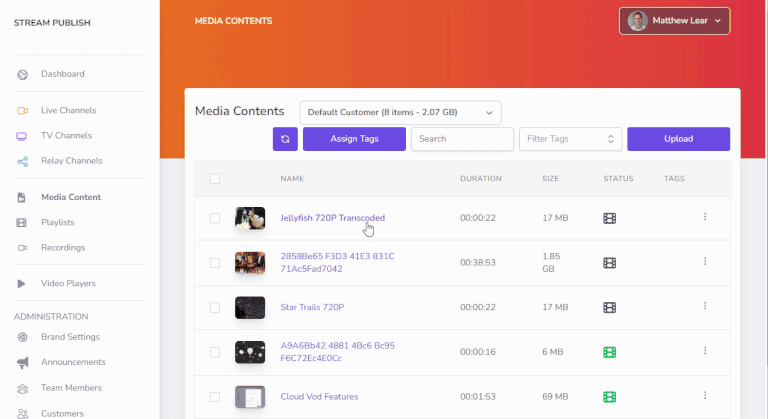This screenshot has width=768, height=419.
Task: Click the Video Players play icon
Action: pyautogui.click(x=21, y=284)
